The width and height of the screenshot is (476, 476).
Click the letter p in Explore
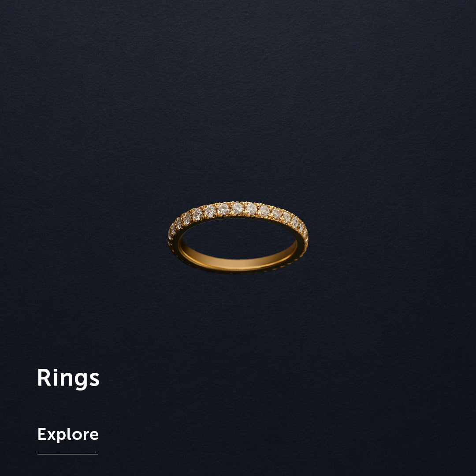[x=61, y=437]
